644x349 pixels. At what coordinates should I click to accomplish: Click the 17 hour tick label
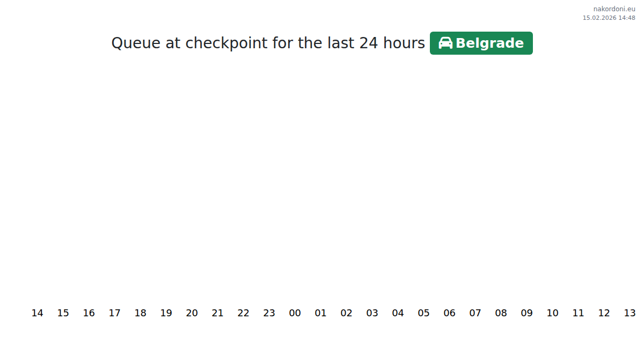114,313
